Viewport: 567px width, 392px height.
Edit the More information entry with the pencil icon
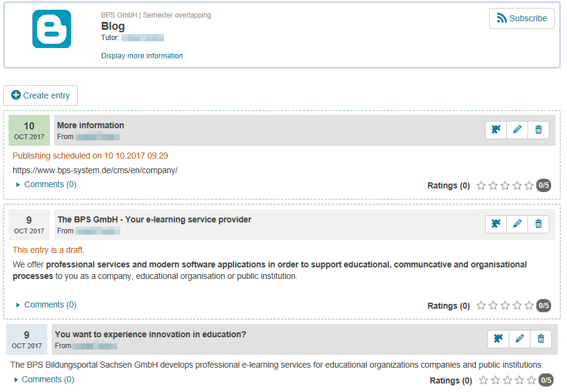click(x=517, y=130)
